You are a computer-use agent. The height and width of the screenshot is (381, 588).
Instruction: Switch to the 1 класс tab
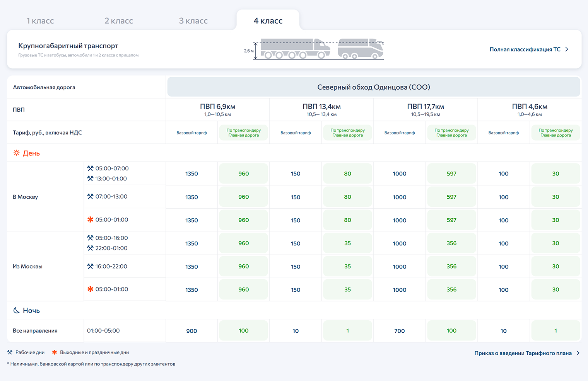(x=40, y=21)
